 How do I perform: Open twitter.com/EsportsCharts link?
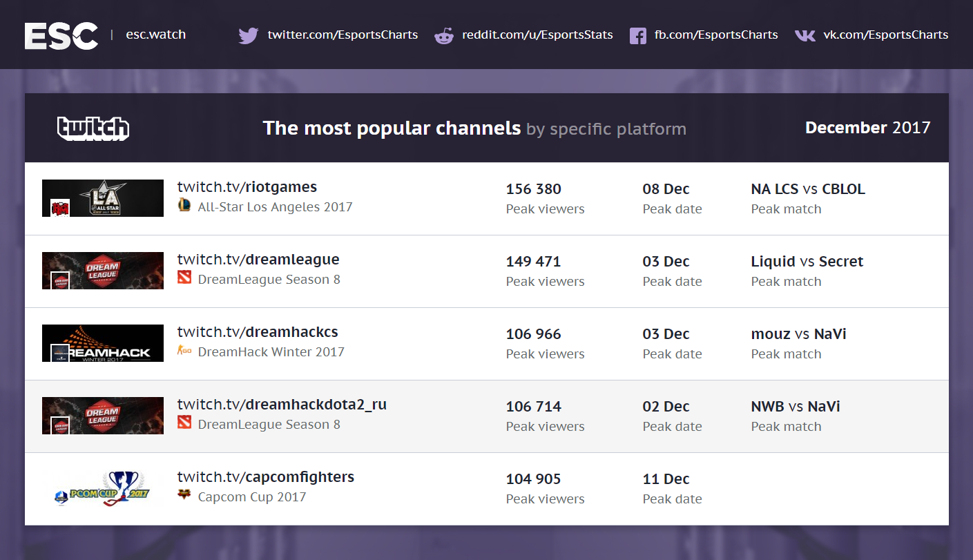click(x=343, y=35)
